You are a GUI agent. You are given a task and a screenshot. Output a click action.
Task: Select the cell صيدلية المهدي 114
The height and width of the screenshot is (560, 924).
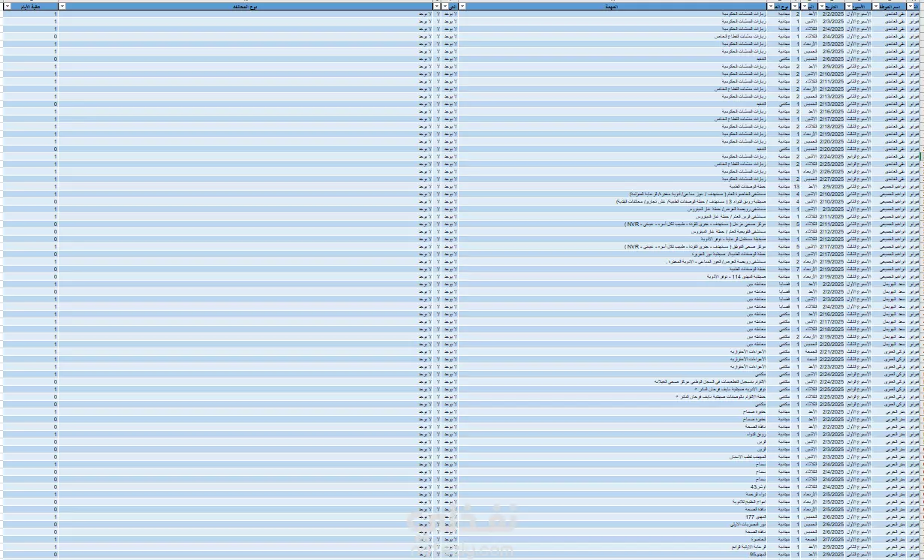point(612,277)
